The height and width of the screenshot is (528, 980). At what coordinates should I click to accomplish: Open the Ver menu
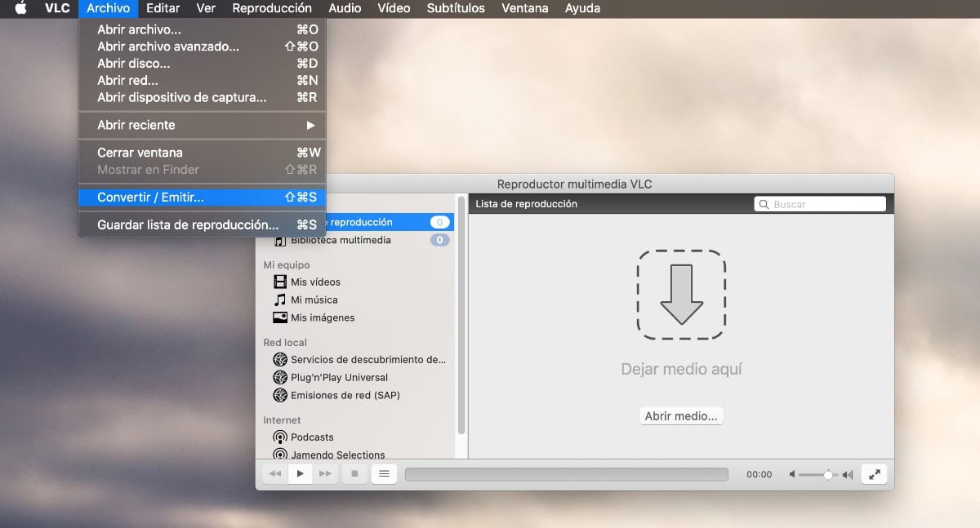click(x=206, y=8)
